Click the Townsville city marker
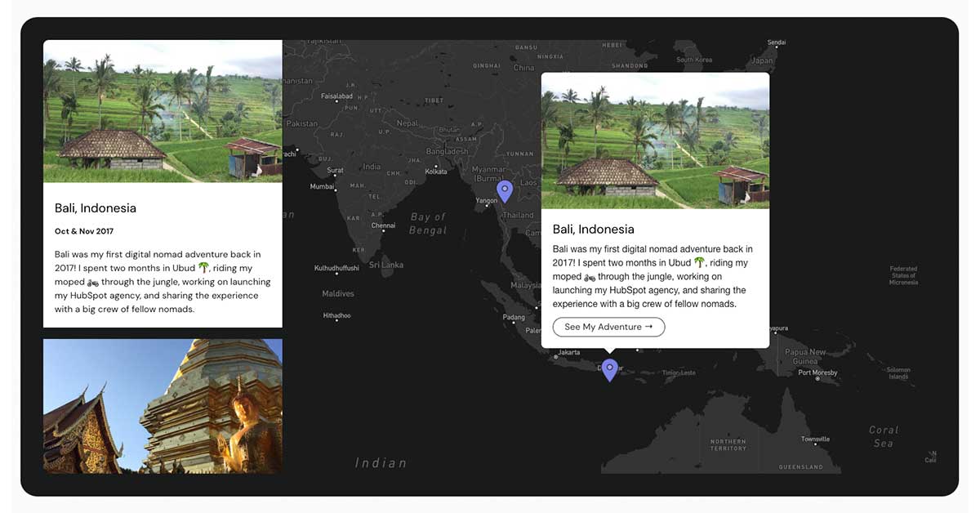 (816, 443)
